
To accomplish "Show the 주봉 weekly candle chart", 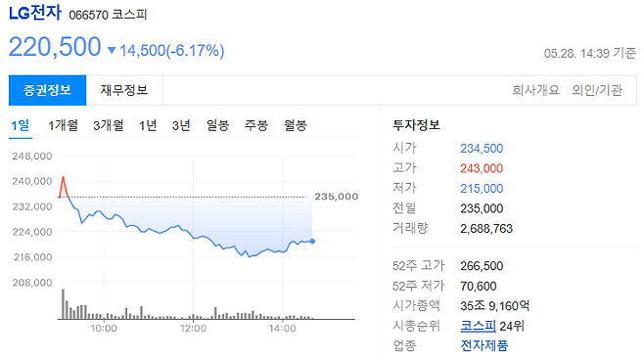I will pyautogui.click(x=256, y=125).
